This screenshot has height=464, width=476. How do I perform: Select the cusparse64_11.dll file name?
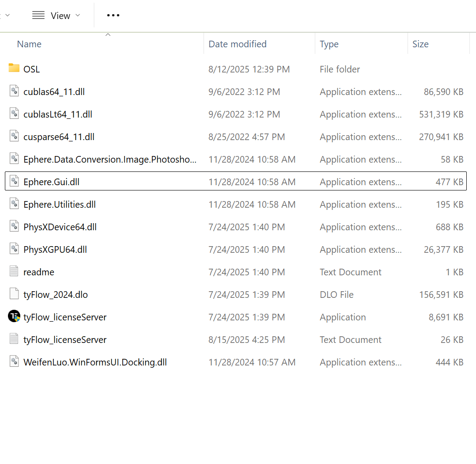[59, 137]
